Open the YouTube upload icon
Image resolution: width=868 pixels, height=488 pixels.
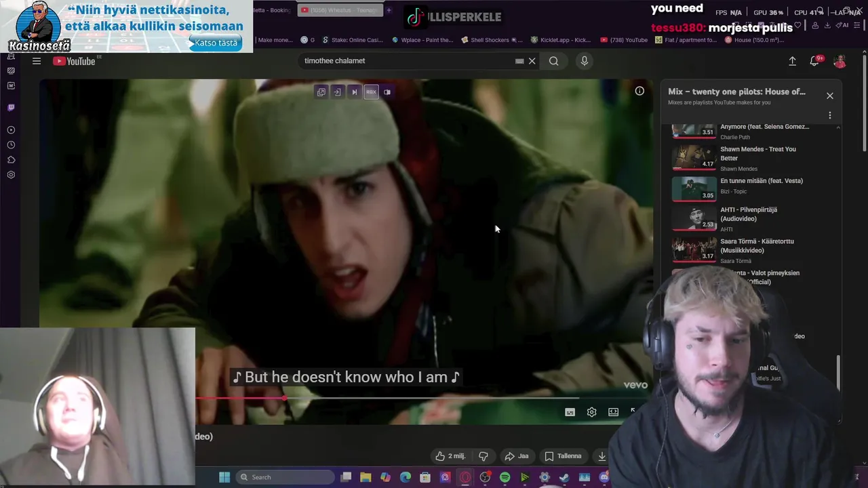(x=792, y=61)
